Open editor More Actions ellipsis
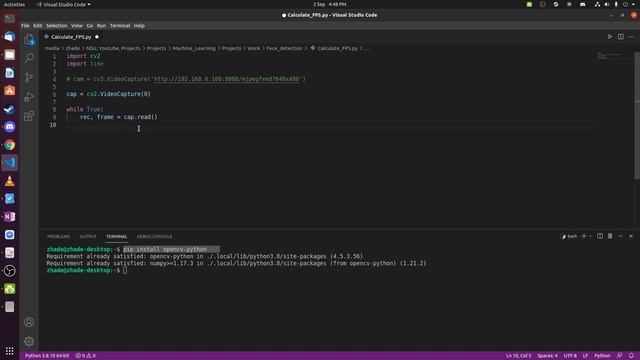640x360 pixels. click(631, 37)
